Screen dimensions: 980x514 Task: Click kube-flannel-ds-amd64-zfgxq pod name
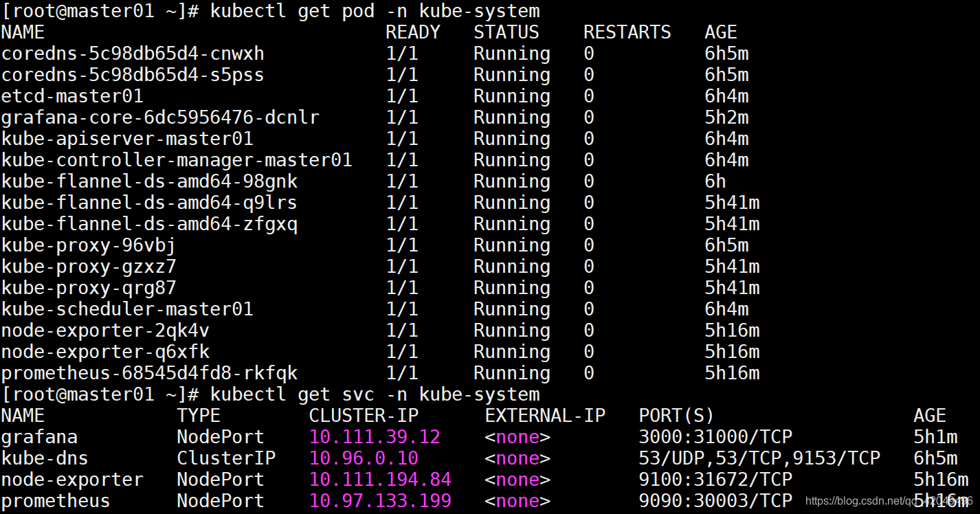coord(149,225)
